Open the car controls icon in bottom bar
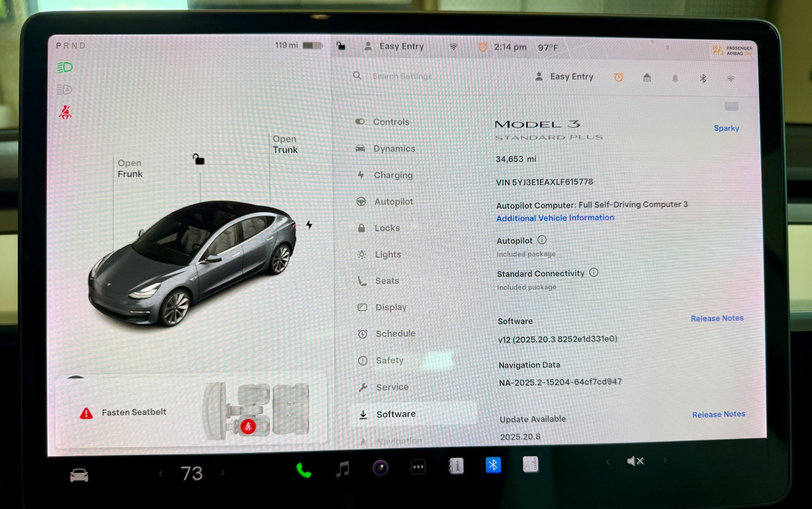This screenshot has width=812, height=509. 79,475
